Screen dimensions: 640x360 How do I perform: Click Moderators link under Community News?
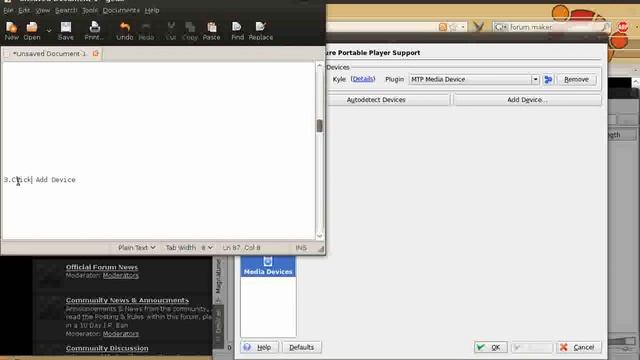[121, 333]
